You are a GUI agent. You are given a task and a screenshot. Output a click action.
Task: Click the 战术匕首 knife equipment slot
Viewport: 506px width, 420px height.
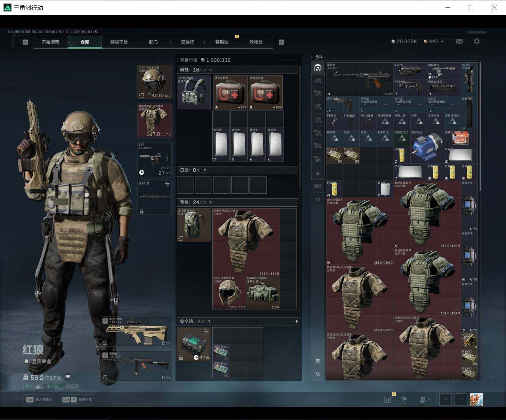155,198
